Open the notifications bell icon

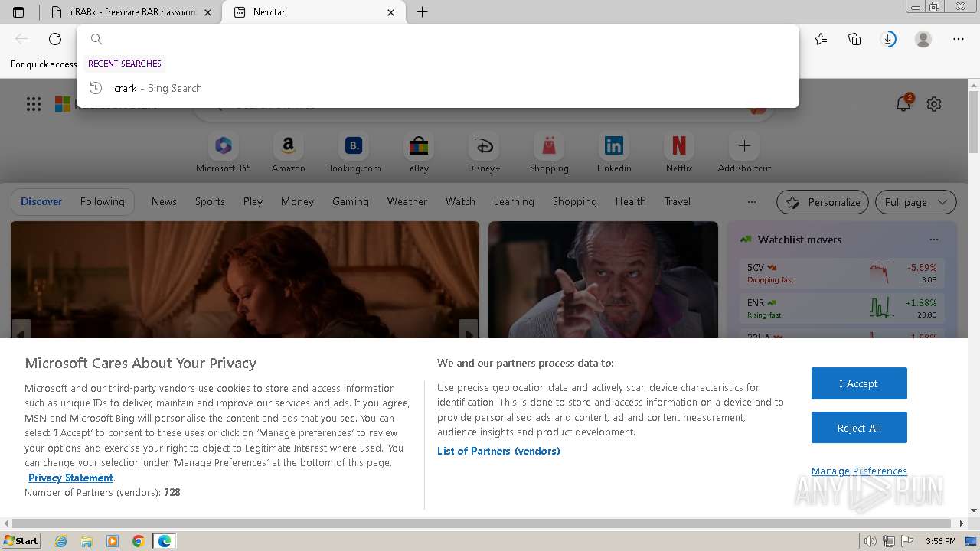click(x=903, y=104)
